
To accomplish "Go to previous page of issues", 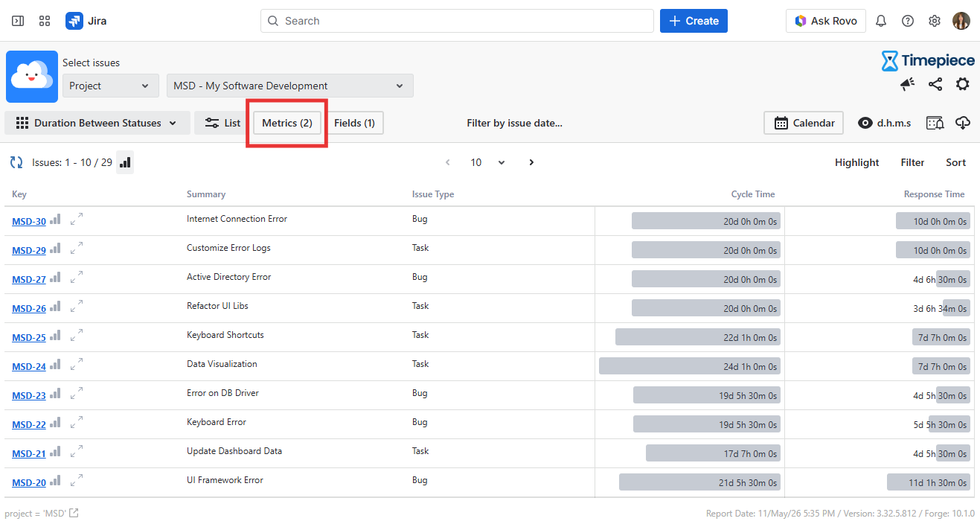I will pos(448,162).
